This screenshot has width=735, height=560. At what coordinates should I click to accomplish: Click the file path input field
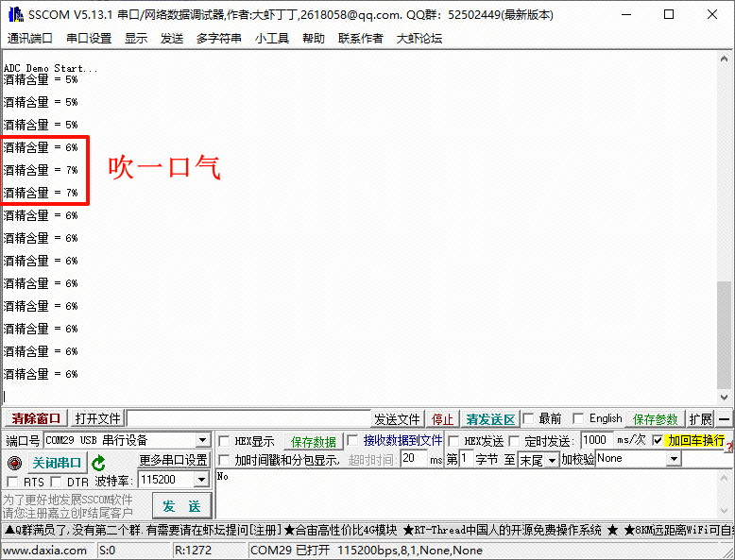tap(248, 418)
